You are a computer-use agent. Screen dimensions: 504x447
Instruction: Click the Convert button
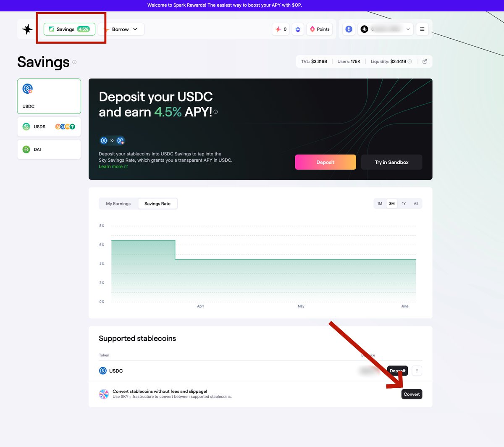click(x=412, y=394)
